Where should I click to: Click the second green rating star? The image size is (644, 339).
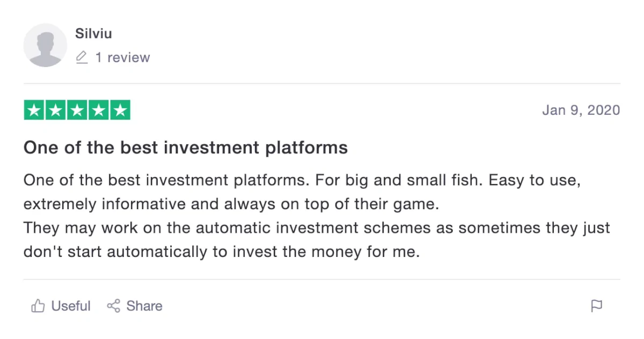(56, 110)
